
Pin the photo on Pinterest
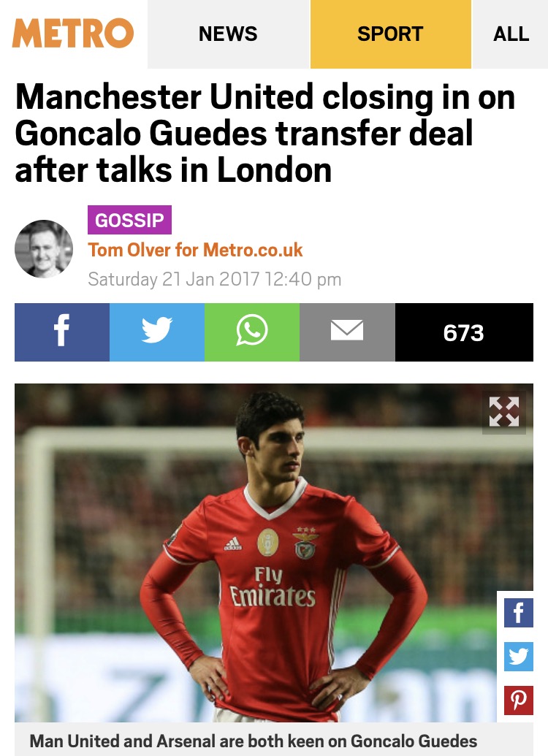519,700
